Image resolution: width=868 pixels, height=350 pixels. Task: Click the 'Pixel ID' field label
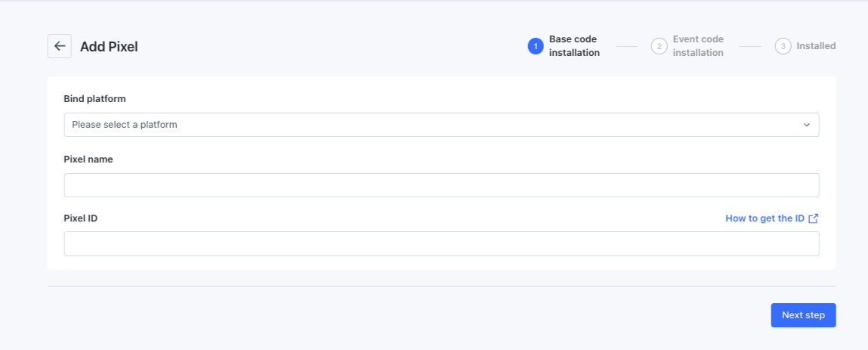tap(81, 218)
